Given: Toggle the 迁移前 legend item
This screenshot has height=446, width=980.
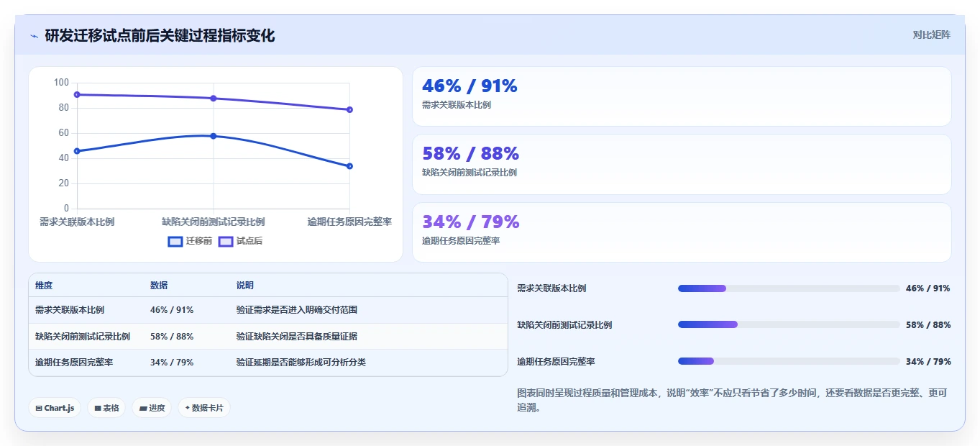Looking at the screenshot, I should 190,241.
